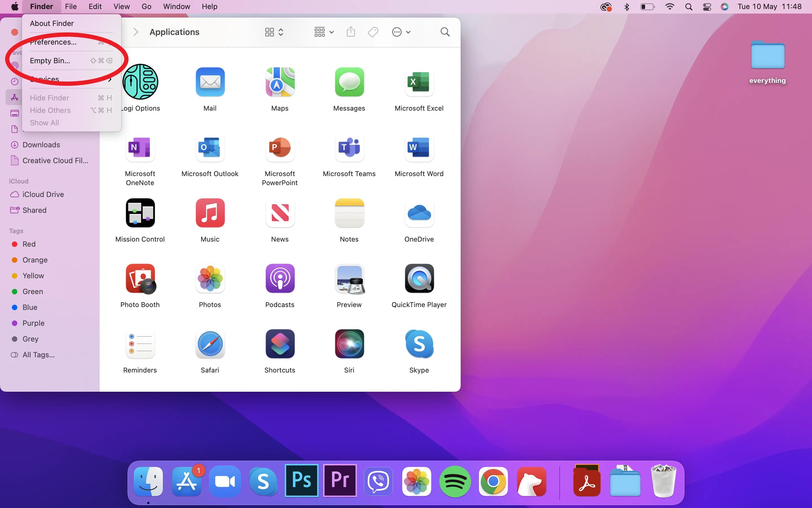Open the Window menu

pos(176,7)
